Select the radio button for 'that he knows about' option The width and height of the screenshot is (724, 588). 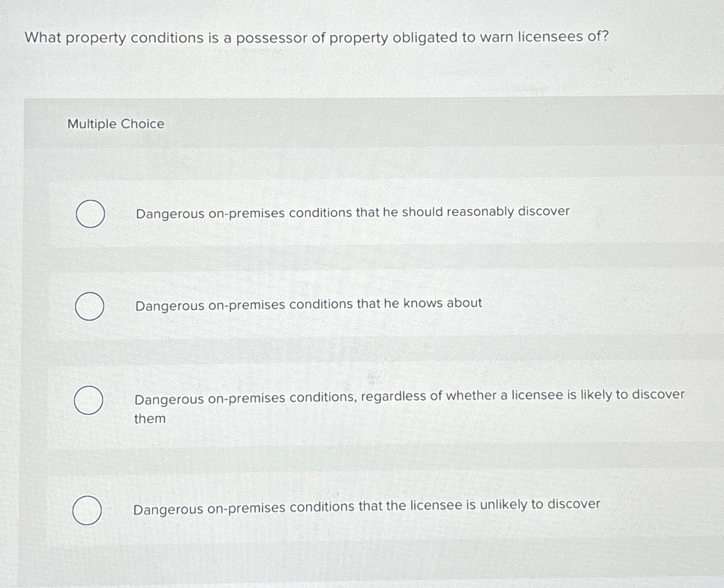(90, 305)
